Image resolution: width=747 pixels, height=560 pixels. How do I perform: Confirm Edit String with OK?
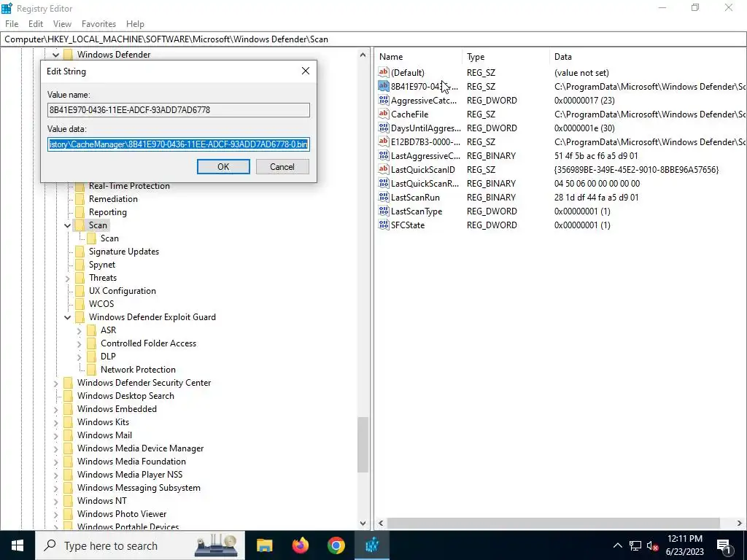tap(223, 167)
